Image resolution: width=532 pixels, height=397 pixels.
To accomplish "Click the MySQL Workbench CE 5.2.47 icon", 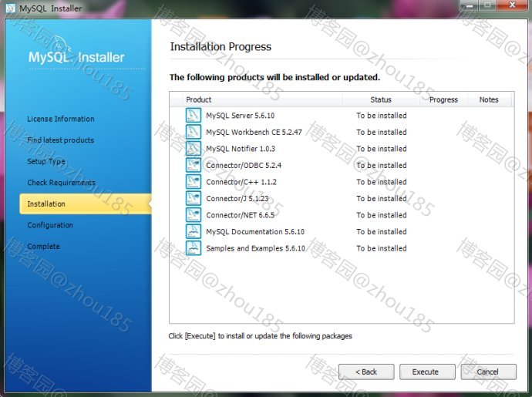I will click(194, 132).
